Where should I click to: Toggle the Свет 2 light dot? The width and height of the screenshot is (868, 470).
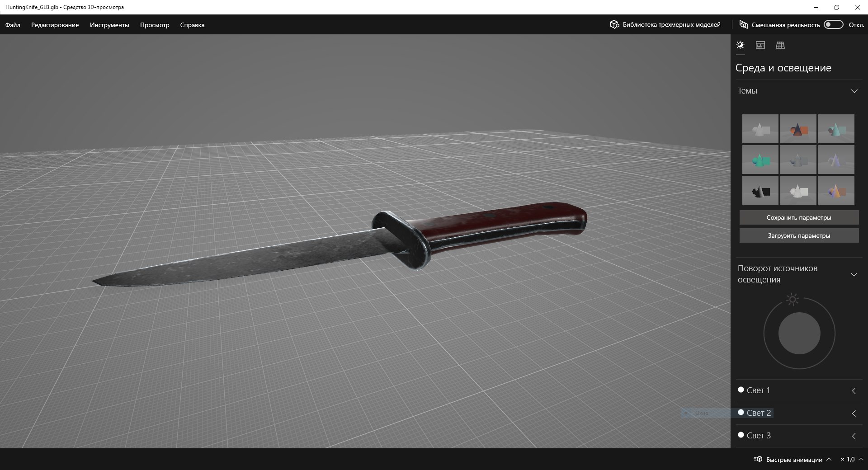click(741, 412)
